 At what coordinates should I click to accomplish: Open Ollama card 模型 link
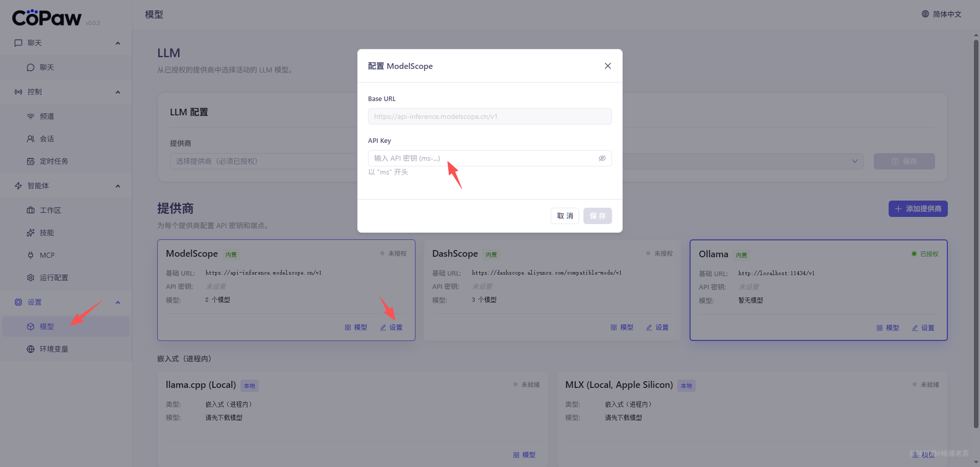[888, 328]
